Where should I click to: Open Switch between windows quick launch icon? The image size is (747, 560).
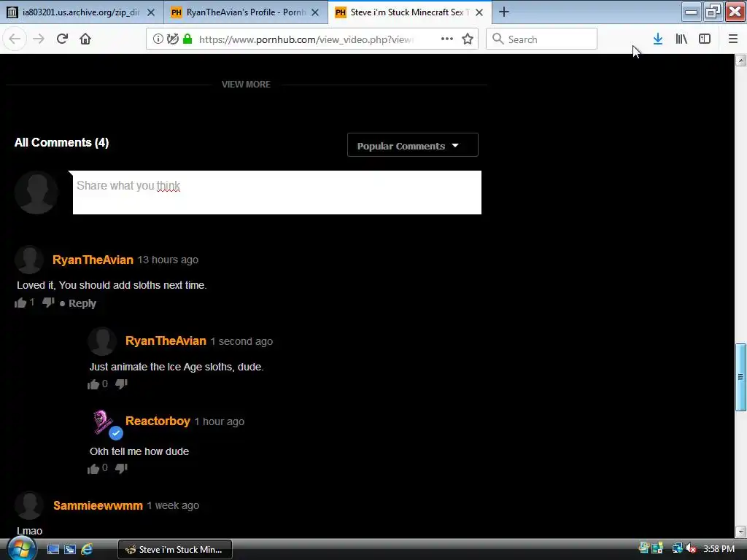click(x=70, y=550)
